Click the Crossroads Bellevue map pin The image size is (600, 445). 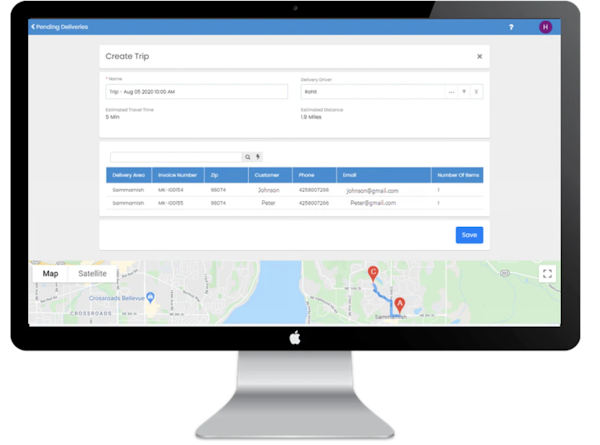149,296
